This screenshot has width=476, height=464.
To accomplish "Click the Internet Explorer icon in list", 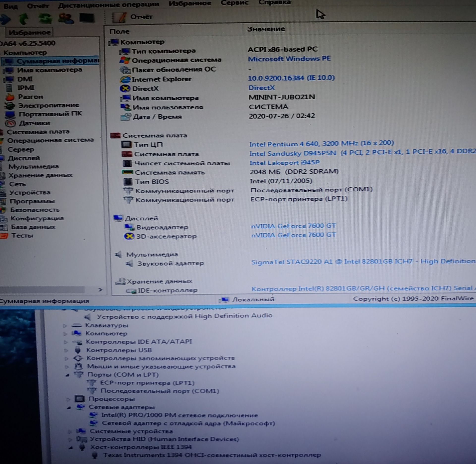I will [x=125, y=79].
